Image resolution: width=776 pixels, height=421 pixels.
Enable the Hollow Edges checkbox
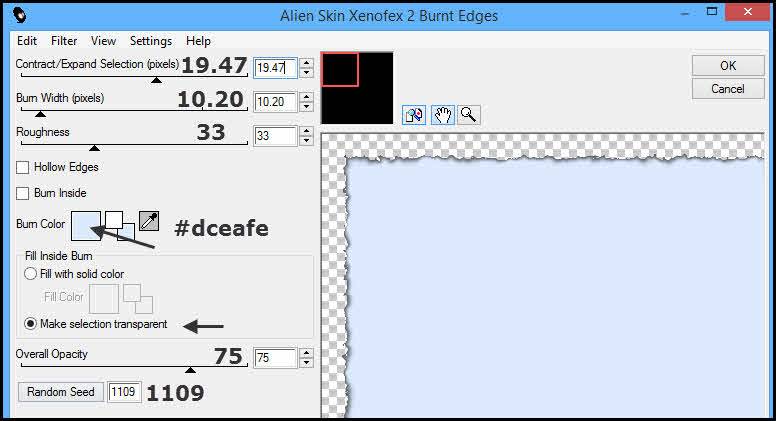22,167
